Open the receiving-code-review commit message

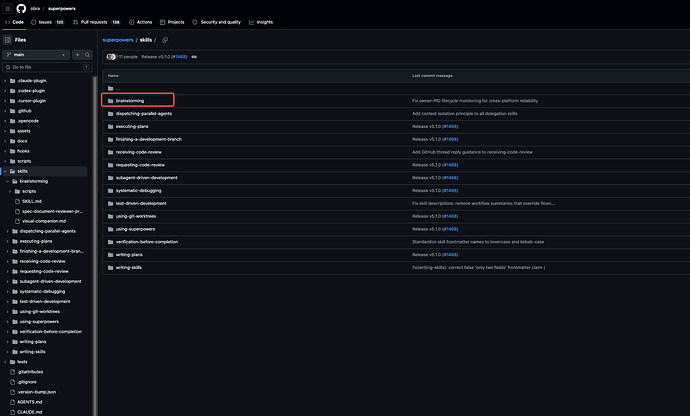point(472,152)
